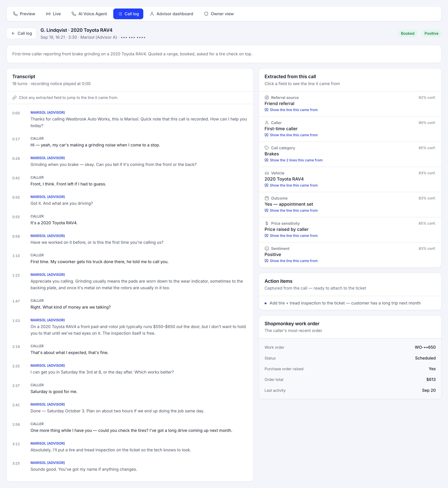
Task: Click the tire inspection action item
Action: (345, 303)
